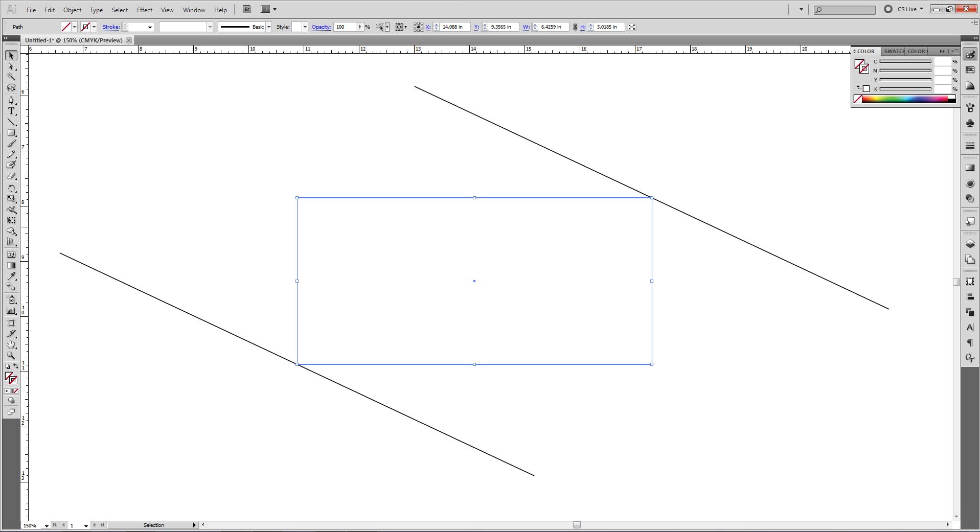
Task: Toggle the reference point proxy in Control panel
Action: point(418,27)
